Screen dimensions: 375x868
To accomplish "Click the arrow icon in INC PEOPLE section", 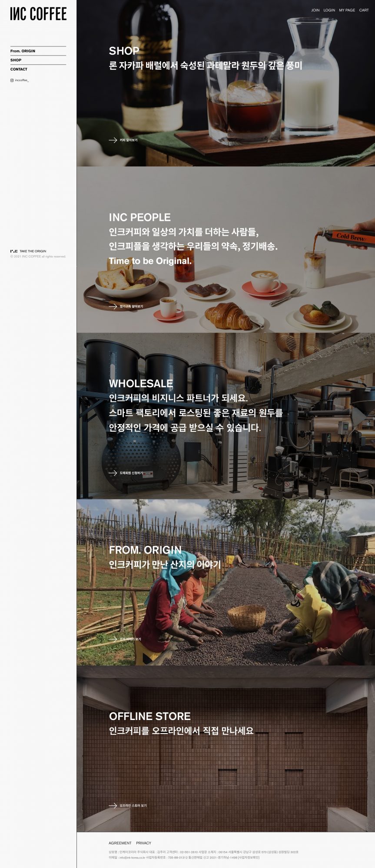I will point(113,306).
